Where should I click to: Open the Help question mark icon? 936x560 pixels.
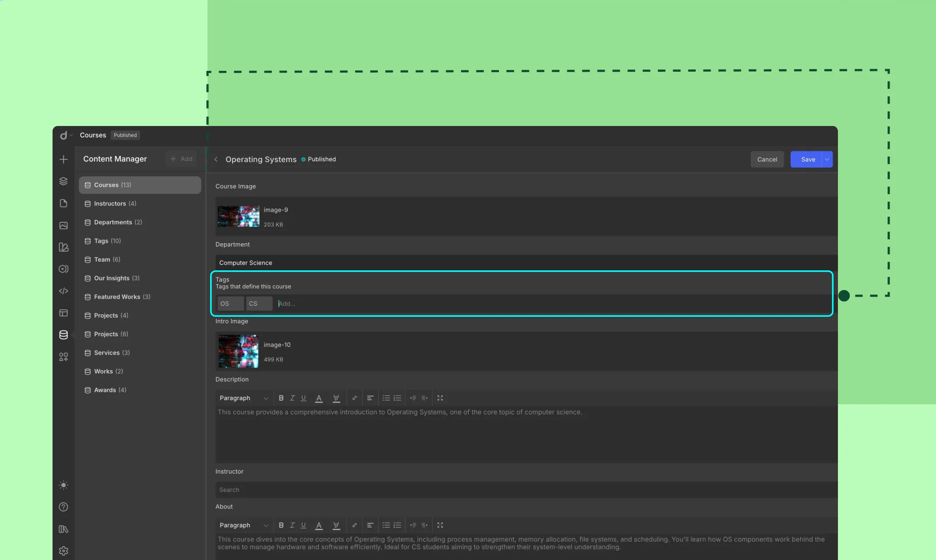(x=63, y=507)
